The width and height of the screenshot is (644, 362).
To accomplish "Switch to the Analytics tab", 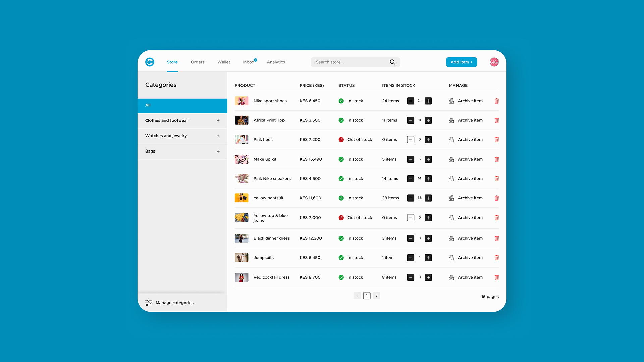I will [x=276, y=62].
